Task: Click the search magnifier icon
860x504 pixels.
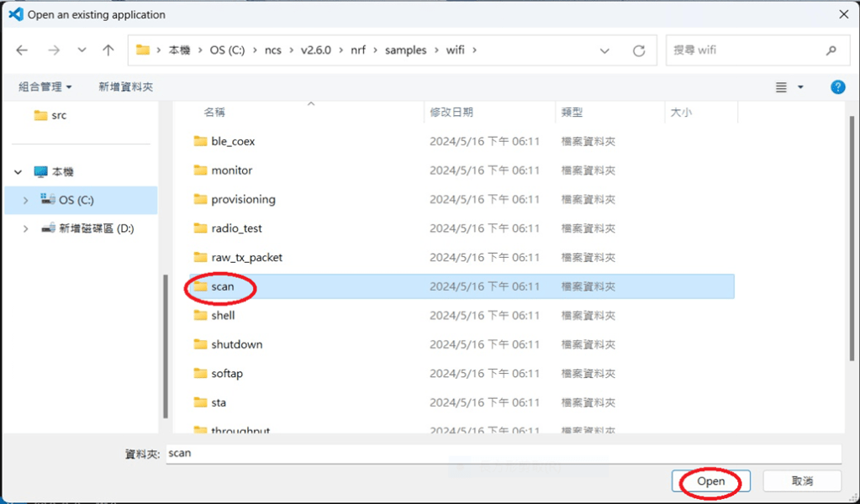Action: (831, 50)
